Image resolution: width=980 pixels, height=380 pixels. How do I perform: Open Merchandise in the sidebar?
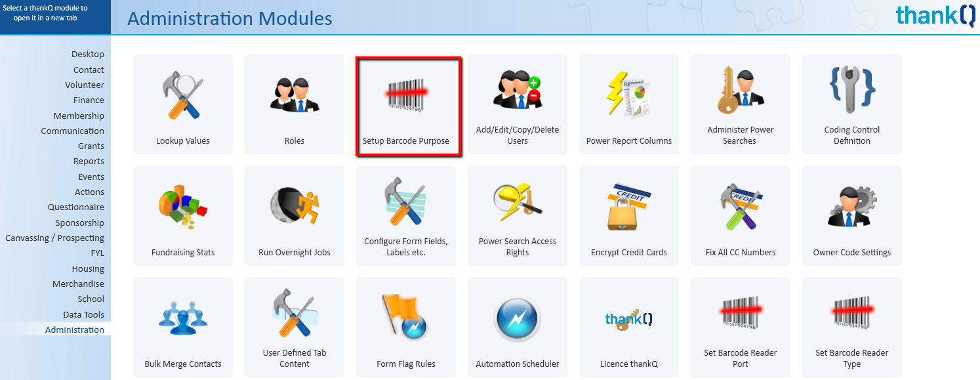point(78,284)
